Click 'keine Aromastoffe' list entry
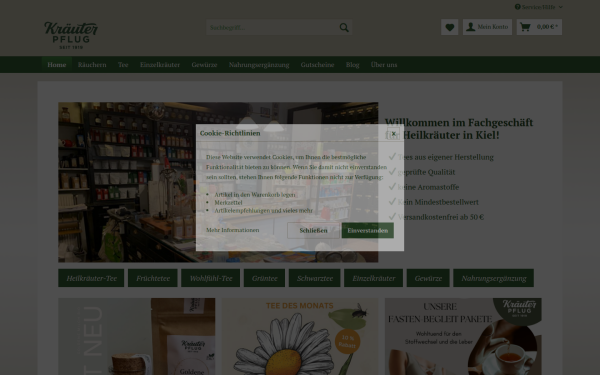Screen dimensions: 600x375 coord(428,187)
